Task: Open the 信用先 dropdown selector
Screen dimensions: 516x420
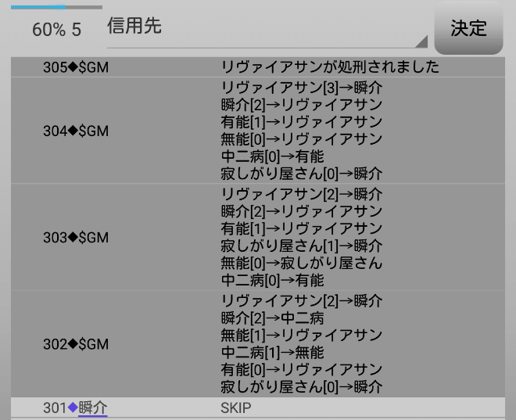Action: pyautogui.click(x=266, y=28)
